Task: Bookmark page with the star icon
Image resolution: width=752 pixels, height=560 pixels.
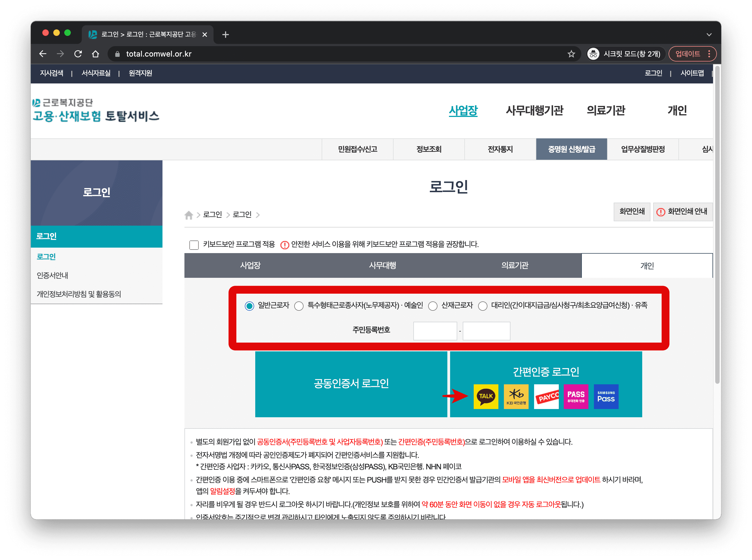Action: (x=571, y=54)
